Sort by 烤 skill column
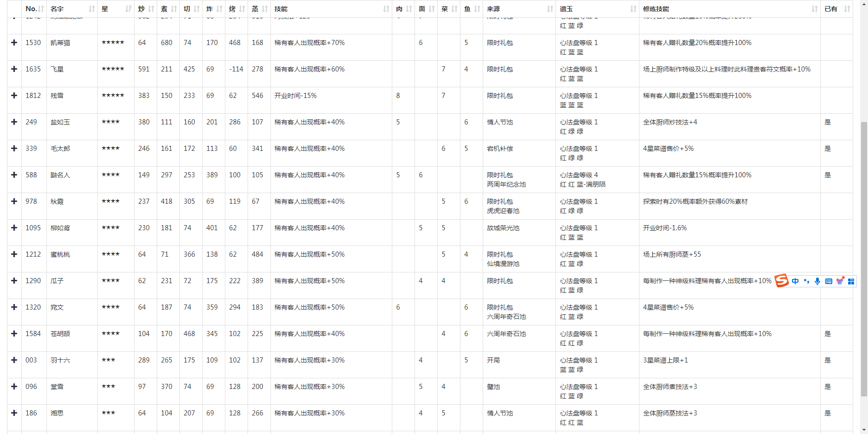 (236, 9)
